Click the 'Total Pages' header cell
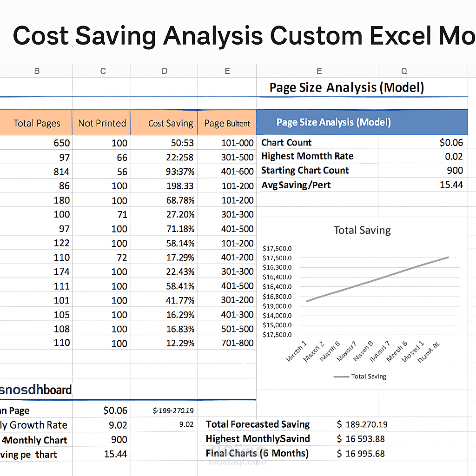This screenshot has height=476, width=476. pyautogui.click(x=36, y=123)
